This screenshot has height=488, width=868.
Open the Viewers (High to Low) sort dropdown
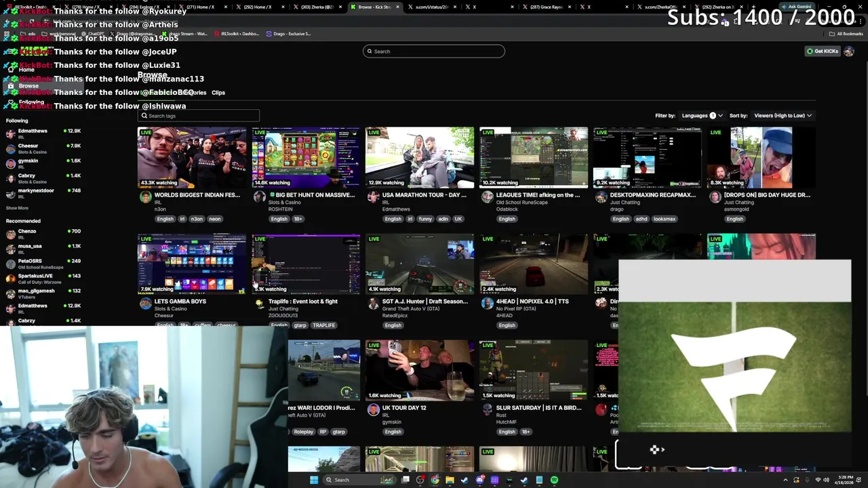[783, 115]
